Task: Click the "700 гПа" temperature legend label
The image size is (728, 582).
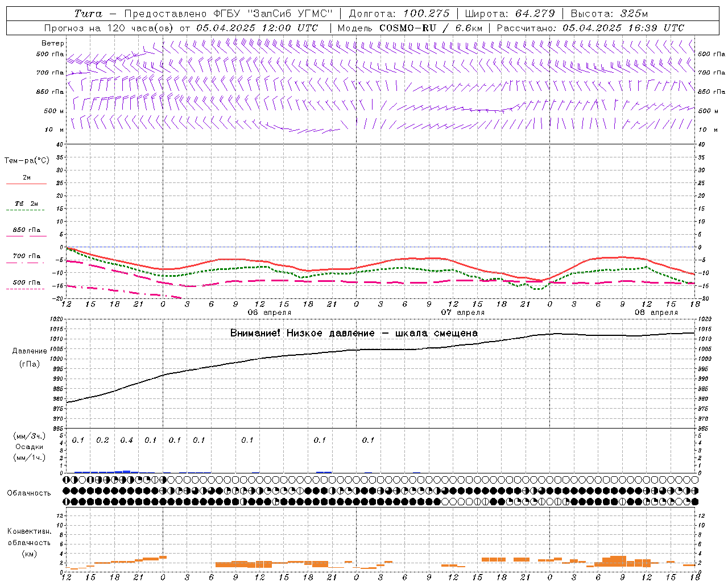Action: tap(27, 256)
